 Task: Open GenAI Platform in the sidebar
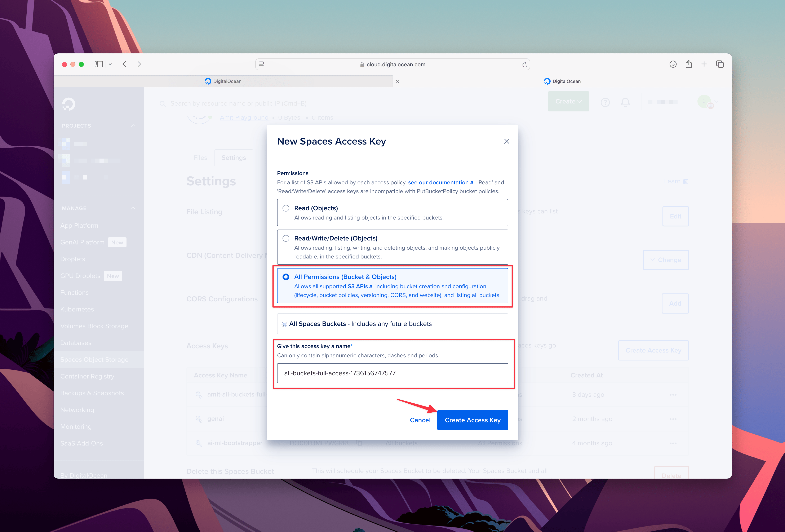coord(83,242)
